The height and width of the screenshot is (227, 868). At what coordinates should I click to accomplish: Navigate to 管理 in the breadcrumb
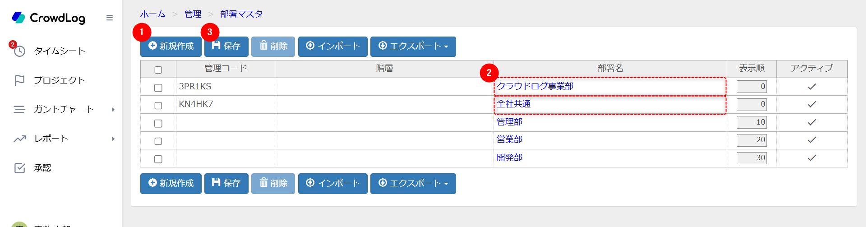point(193,14)
